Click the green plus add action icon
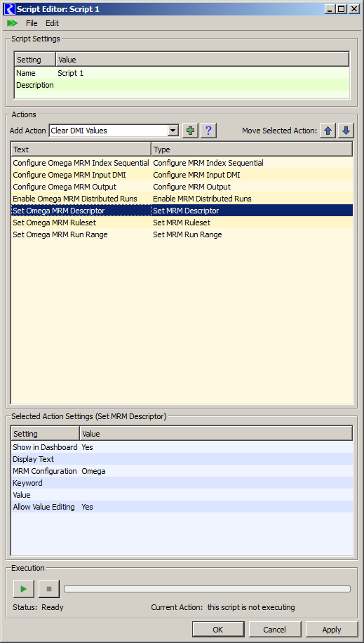 pyautogui.click(x=190, y=131)
